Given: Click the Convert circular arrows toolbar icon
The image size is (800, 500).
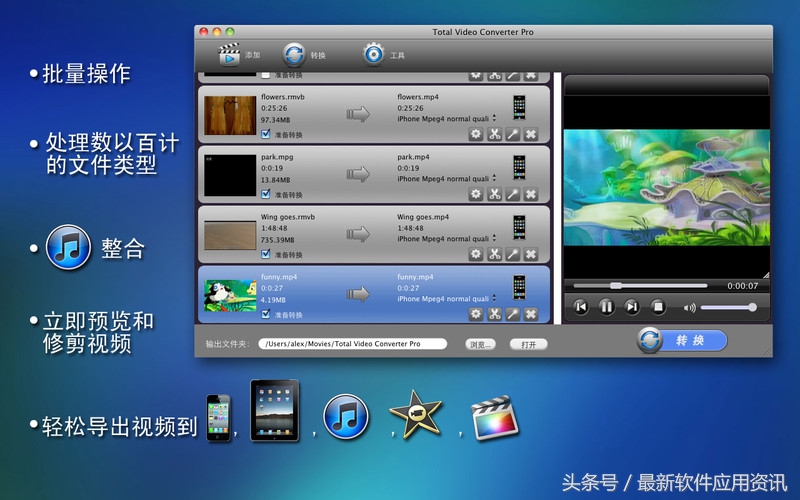Looking at the screenshot, I should [294, 55].
